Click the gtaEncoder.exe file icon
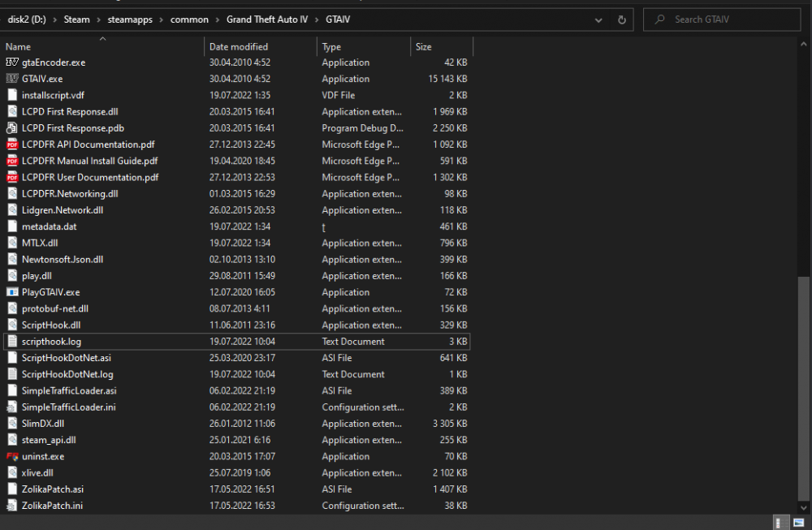Viewport: 812px width, 530px height. [x=12, y=62]
